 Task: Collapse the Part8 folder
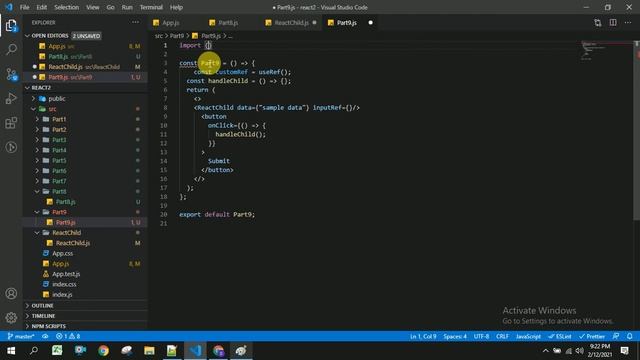[x=59, y=191]
